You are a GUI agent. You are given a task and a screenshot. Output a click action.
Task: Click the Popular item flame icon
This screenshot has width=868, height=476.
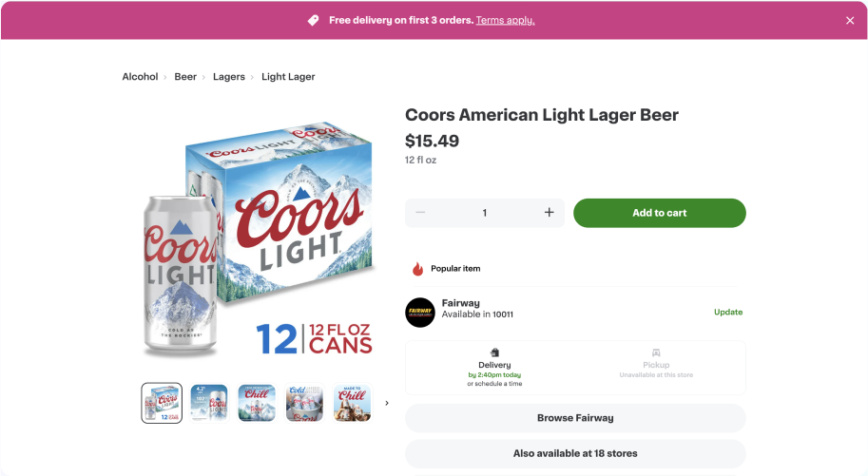pyautogui.click(x=417, y=269)
